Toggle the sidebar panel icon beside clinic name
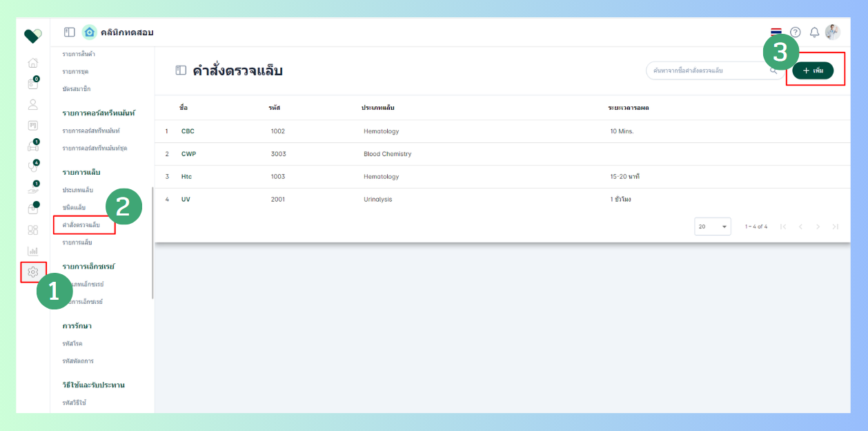Screen dimensions: 868x431 [x=70, y=32]
